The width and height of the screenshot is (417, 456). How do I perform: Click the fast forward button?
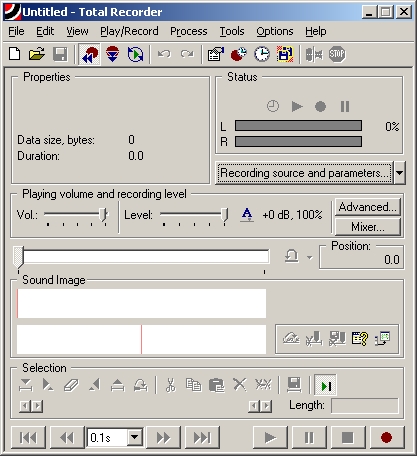[x=163, y=438]
